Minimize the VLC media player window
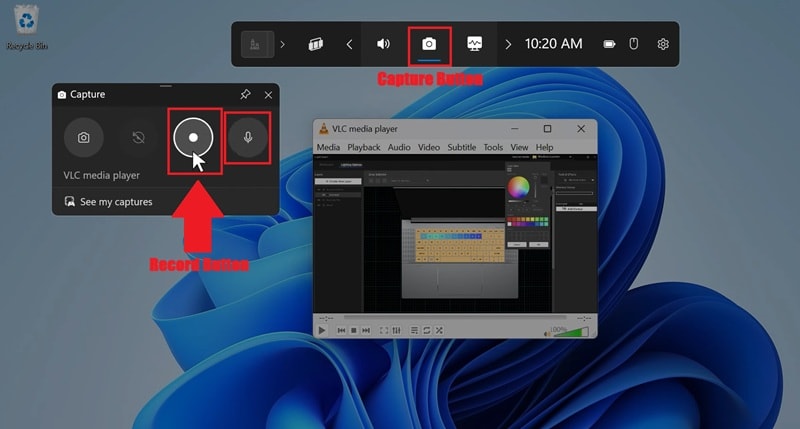800x429 pixels. coord(515,129)
